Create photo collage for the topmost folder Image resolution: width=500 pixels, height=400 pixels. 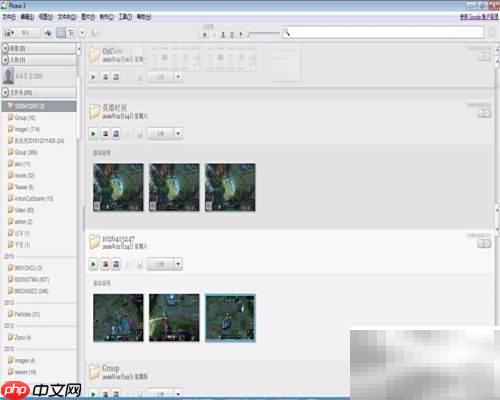105,77
